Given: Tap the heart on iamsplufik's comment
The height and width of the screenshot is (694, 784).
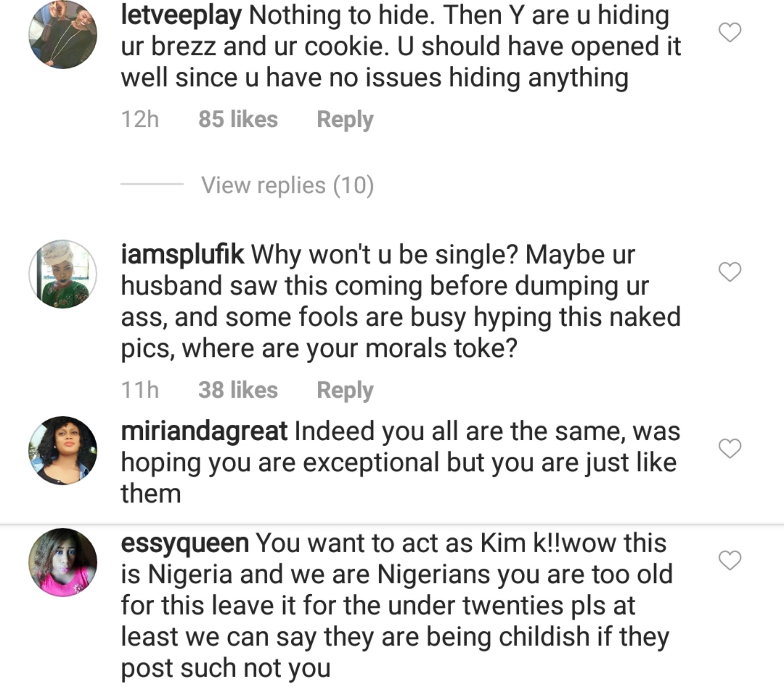Looking at the screenshot, I should [x=729, y=272].
